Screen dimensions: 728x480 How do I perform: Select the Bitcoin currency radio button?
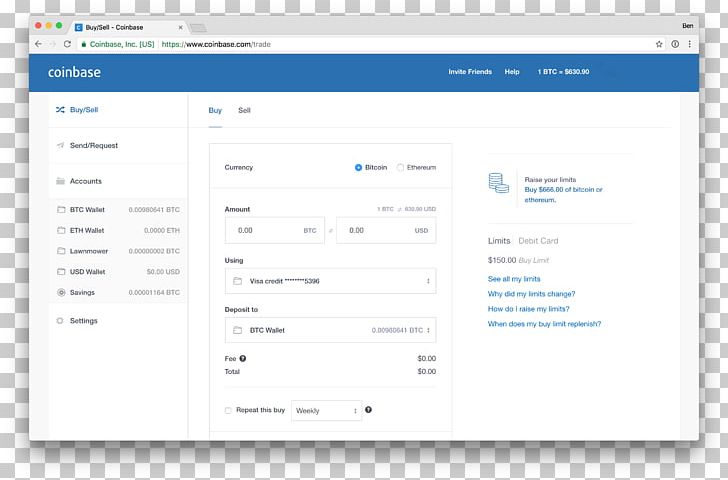(358, 168)
